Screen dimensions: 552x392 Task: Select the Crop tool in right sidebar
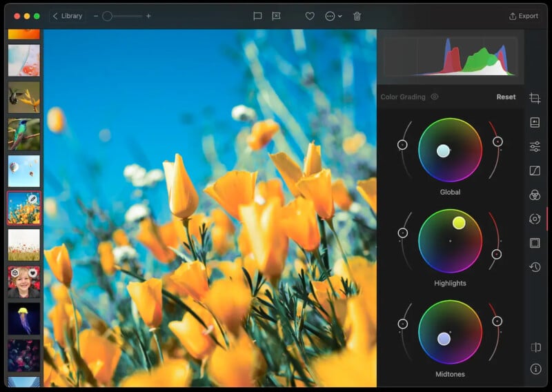(535, 99)
